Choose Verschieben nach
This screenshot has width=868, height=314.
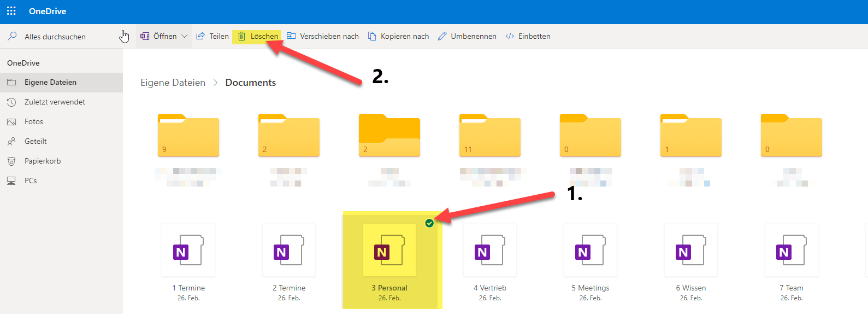click(x=323, y=36)
